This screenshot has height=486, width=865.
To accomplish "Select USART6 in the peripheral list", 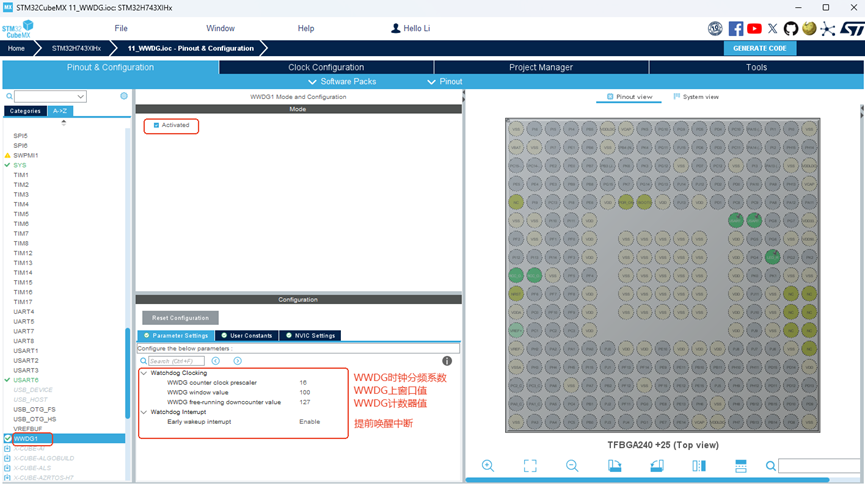I will click(x=26, y=380).
